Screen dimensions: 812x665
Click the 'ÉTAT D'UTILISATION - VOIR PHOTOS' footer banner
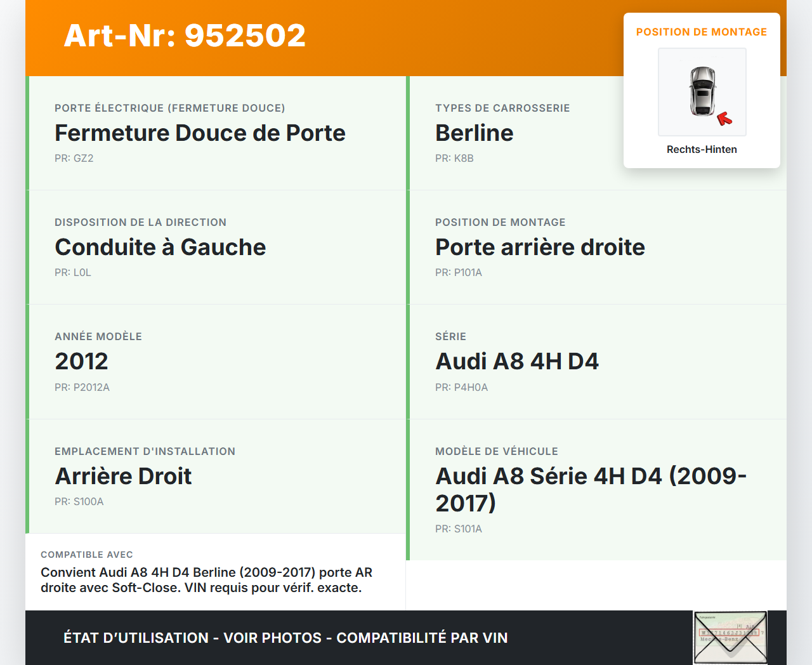pyautogui.click(x=285, y=638)
